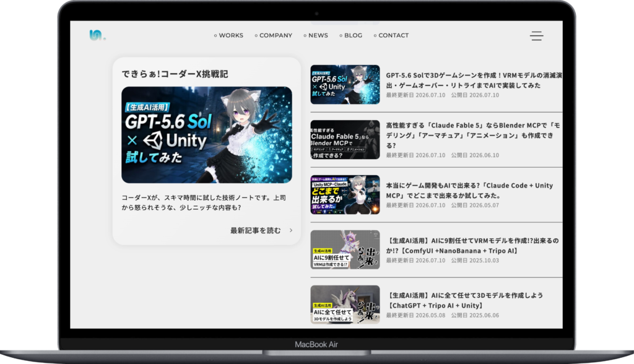This screenshot has width=634, height=364.
Task: Open the CONTACT navigation item
Action: point(391,35)
